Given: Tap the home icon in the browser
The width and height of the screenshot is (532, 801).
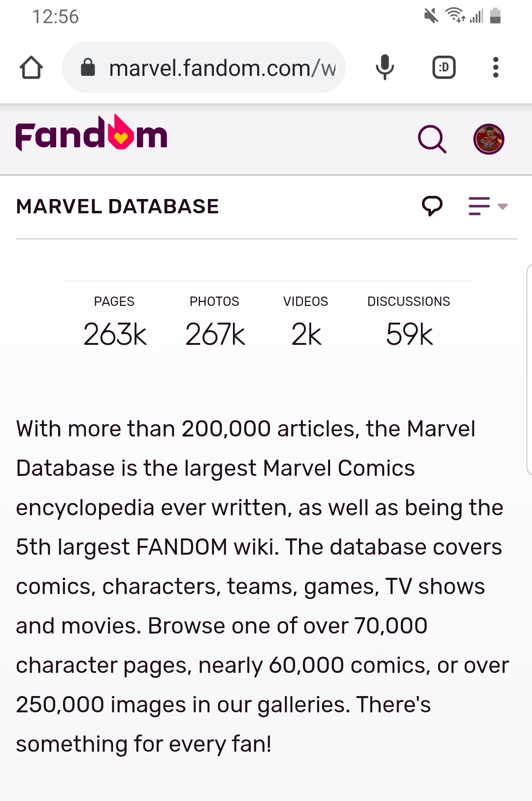Looking at the screenshot, I should pos(32,67).
